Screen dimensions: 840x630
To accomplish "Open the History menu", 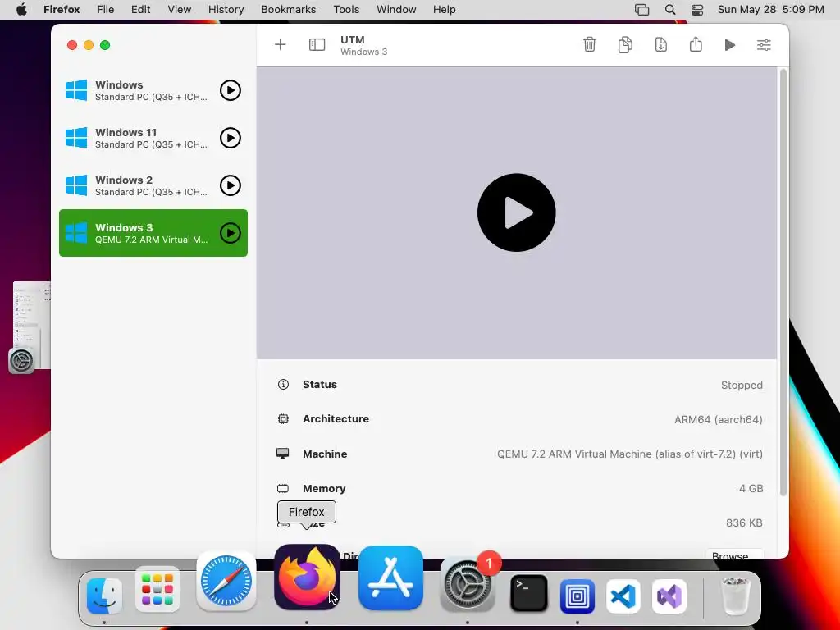I will 226,10.
